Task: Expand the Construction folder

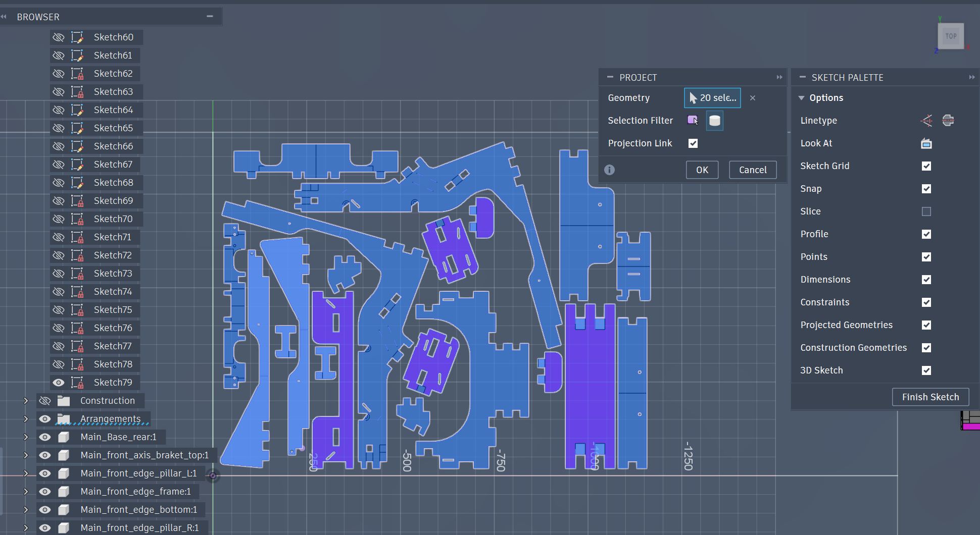Action: pyautogui.click(x=26, y=401)
